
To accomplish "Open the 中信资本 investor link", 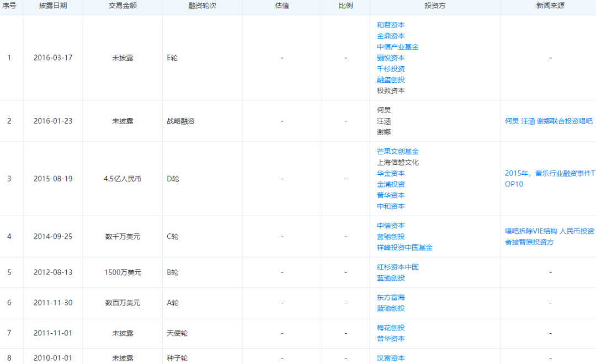I will (390, 226).
